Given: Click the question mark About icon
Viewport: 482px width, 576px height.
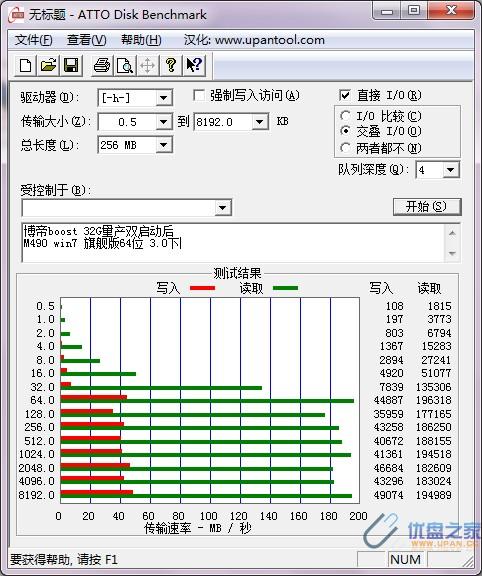Looking at the screenshot, I should (170, 65).
